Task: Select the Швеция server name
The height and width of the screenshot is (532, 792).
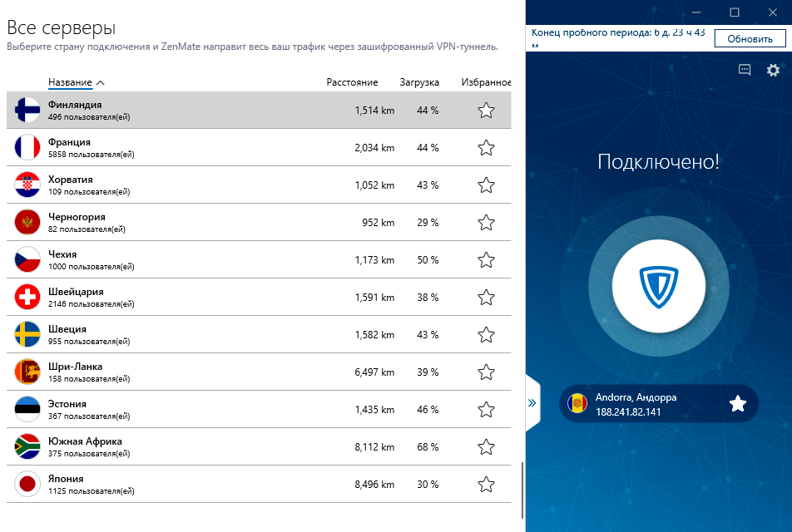Action: tap(67, 328)
